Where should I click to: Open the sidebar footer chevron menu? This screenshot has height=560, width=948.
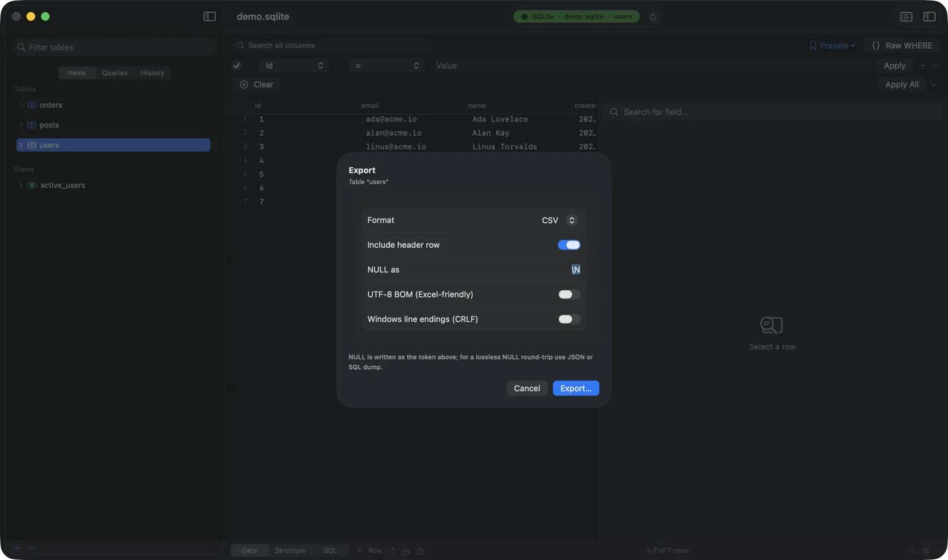(x=32, y=548)
